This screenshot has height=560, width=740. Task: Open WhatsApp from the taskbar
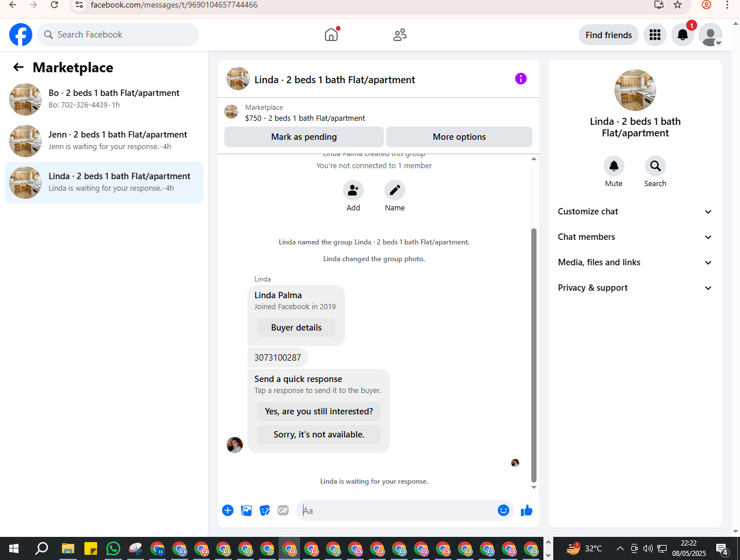coord(113,548)
